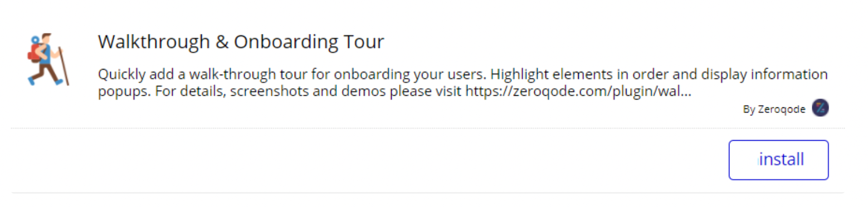Click the hiker plugin icon
The image size is (868, 207).
pyautogui.click(x=48, y=59)
